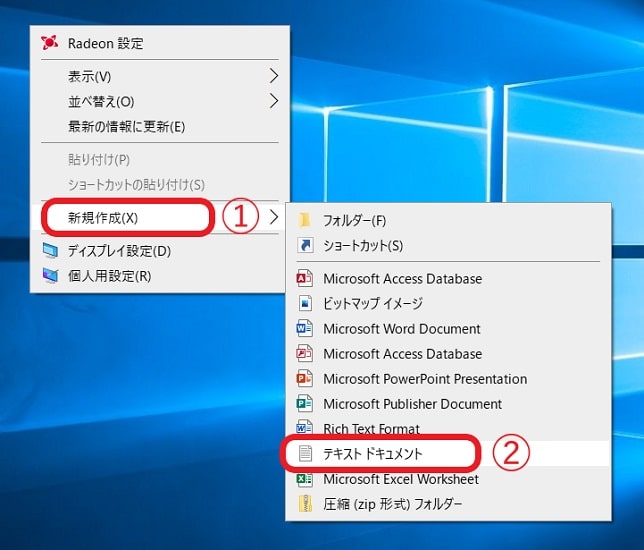Click the zip 圧縮 folder icon
Image resolution: width=644 pixels, height=550 pixels.
point(305,504)
